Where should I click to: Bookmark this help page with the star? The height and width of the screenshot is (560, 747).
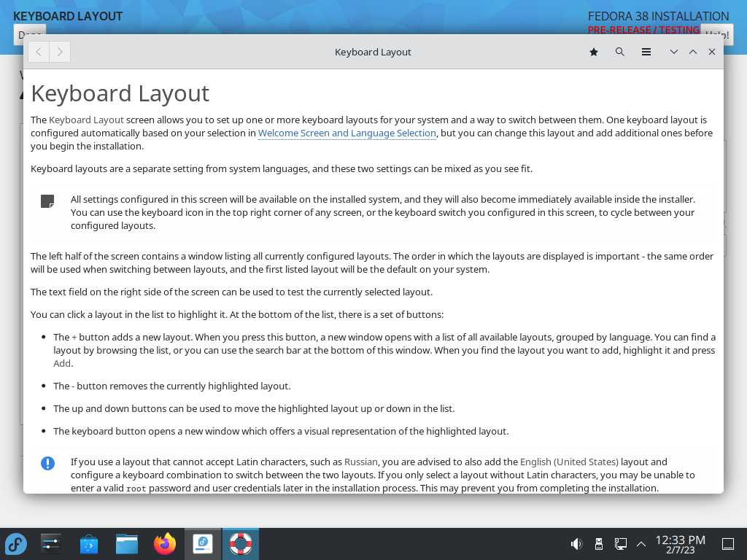594,52
